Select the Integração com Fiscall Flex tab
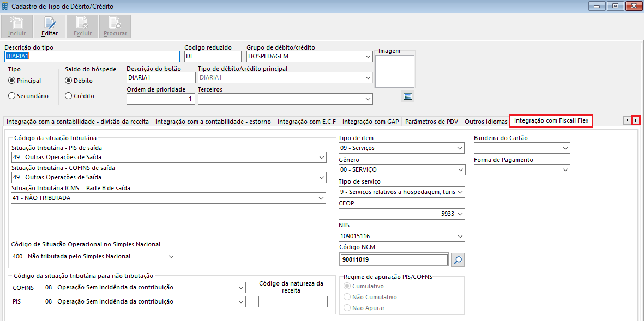The width and height of the screenshot is (644, 321). point(551,120)
